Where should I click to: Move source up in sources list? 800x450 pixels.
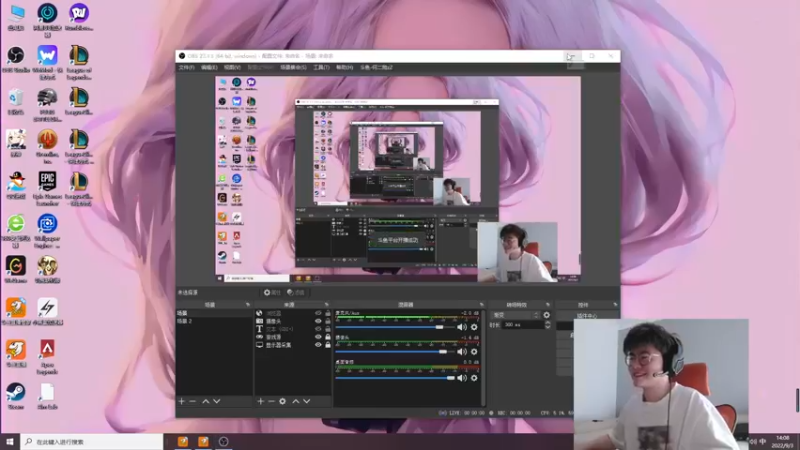click(295, 401)
